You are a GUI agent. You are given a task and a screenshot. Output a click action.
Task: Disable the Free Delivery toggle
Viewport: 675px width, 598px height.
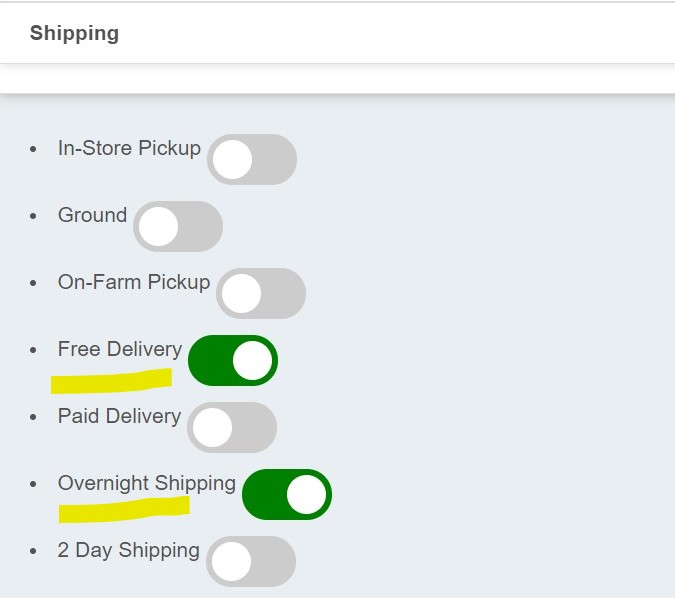(x=233, y=361)
